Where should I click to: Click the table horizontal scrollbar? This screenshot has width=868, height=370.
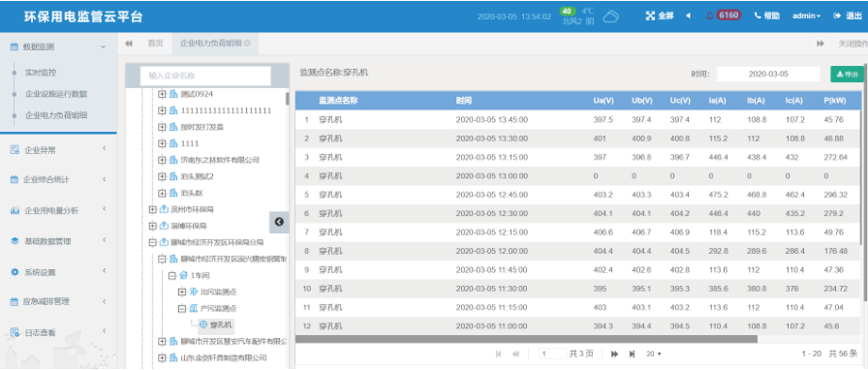pyautogui.click(x=526, y=339)
